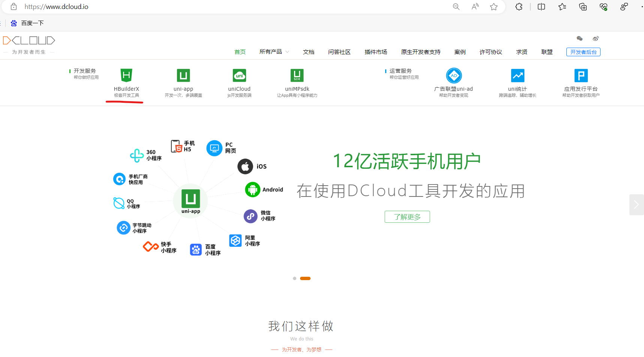Add page to favorites with star icon
644x357 pixels.
pos(494,7)
